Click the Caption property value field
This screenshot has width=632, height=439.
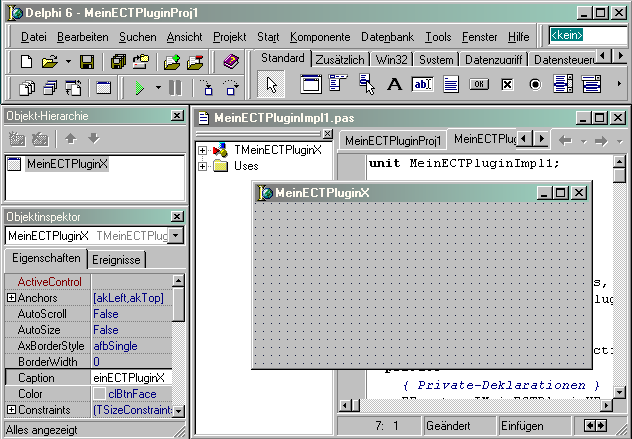[131, 378]
